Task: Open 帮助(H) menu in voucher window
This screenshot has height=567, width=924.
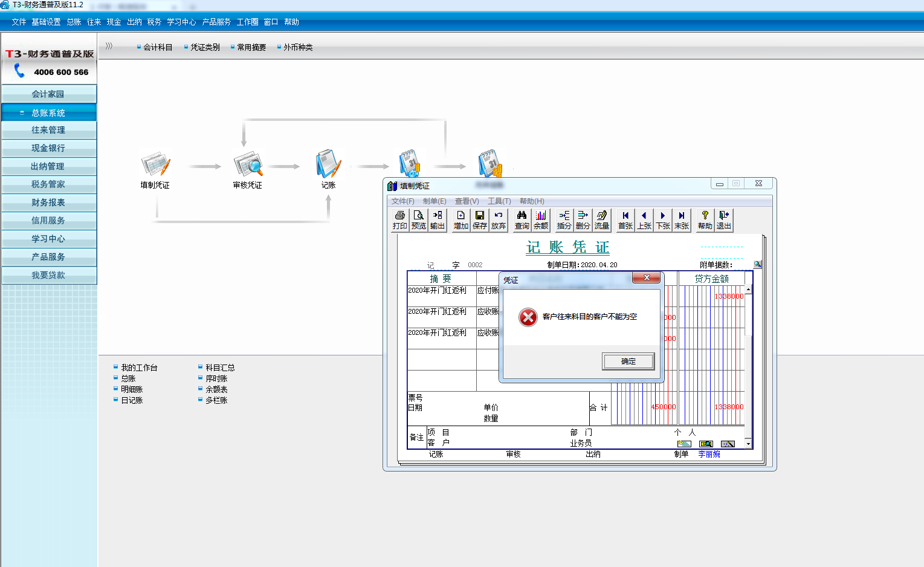Action: coord(532,201)
